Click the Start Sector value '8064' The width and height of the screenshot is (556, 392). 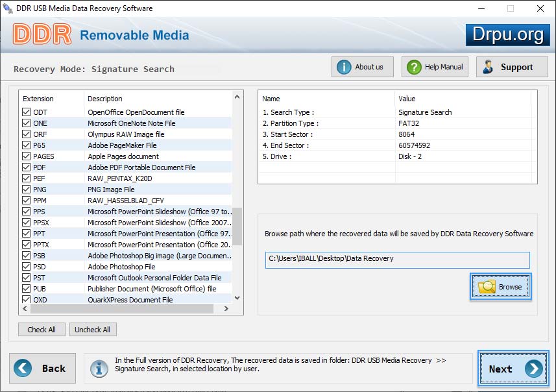tap(406, 134)
